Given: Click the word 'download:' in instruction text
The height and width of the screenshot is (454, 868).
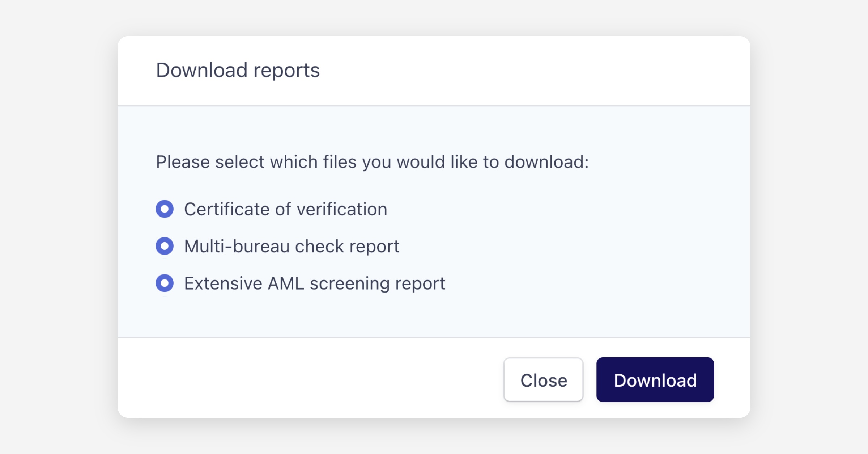Looking at the screenshot, I should point(546,162).
